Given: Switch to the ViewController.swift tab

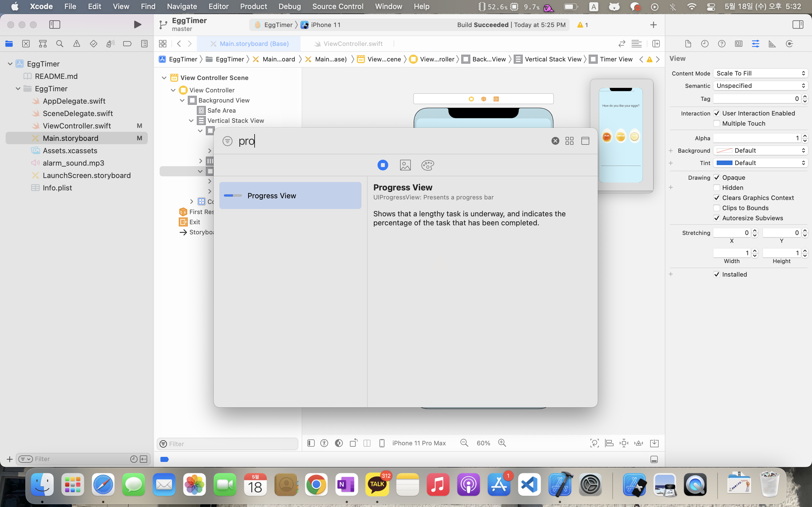Looking at the screenshot, I should pos(352,44).
